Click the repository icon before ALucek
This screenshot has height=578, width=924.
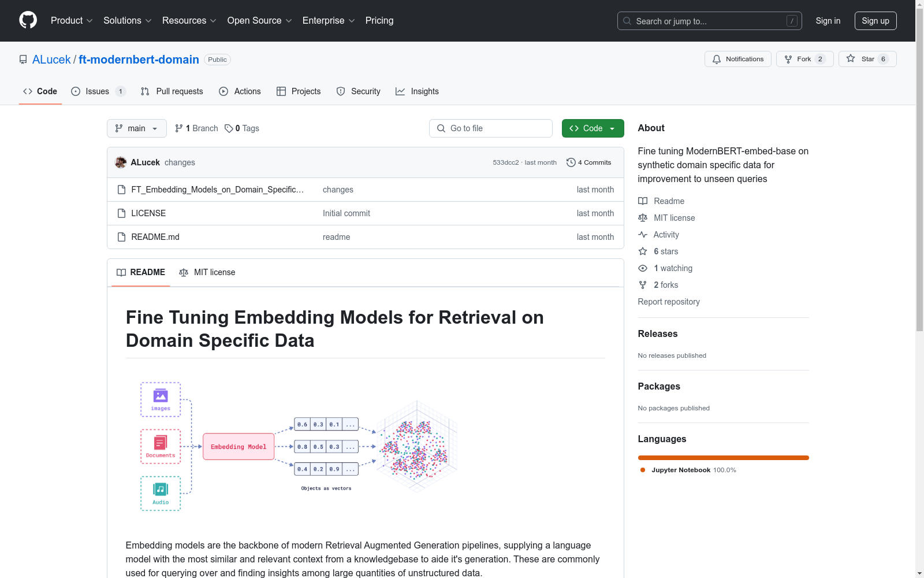[x=23, y=60]
